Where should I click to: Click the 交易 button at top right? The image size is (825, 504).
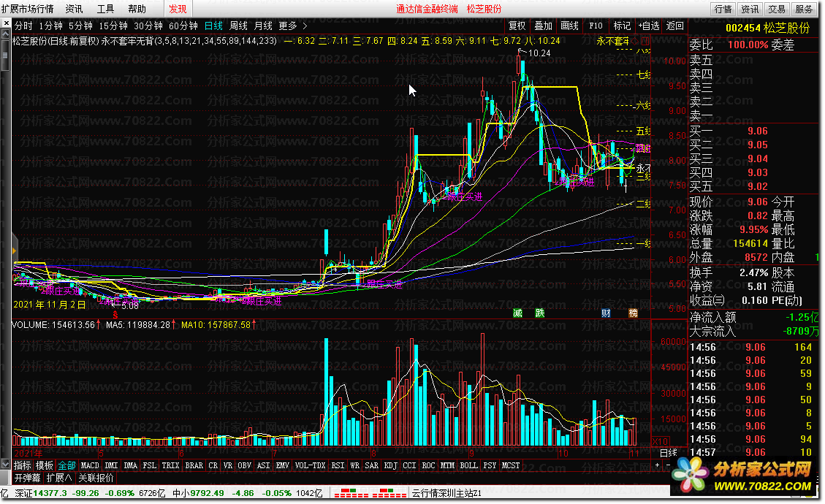(777, 9)
